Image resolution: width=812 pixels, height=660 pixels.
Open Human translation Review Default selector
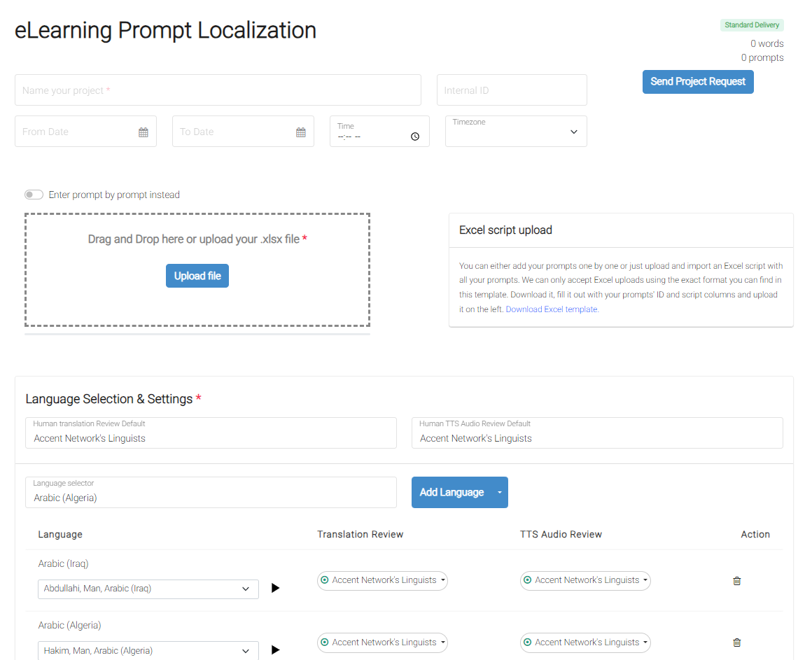pos(211,433)
